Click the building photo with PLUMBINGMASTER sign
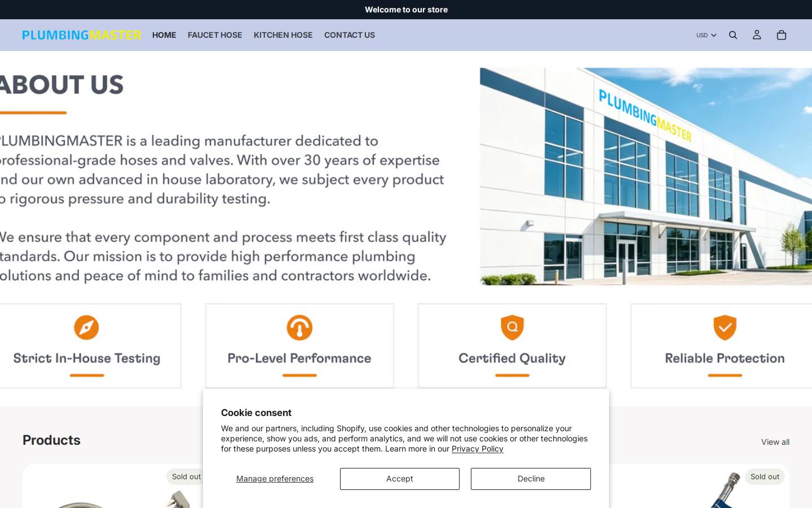 coord(646,176)
